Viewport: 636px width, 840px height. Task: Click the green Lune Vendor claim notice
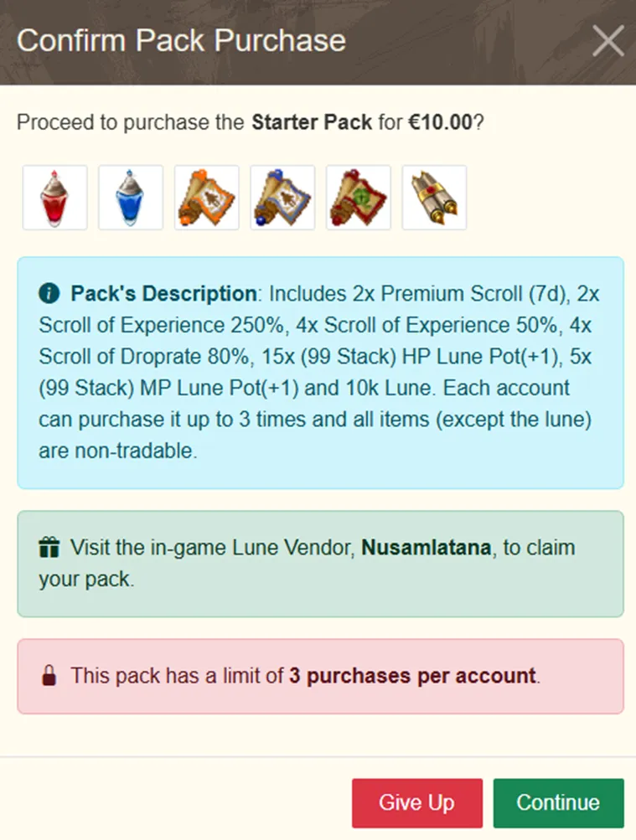(320, 564)
